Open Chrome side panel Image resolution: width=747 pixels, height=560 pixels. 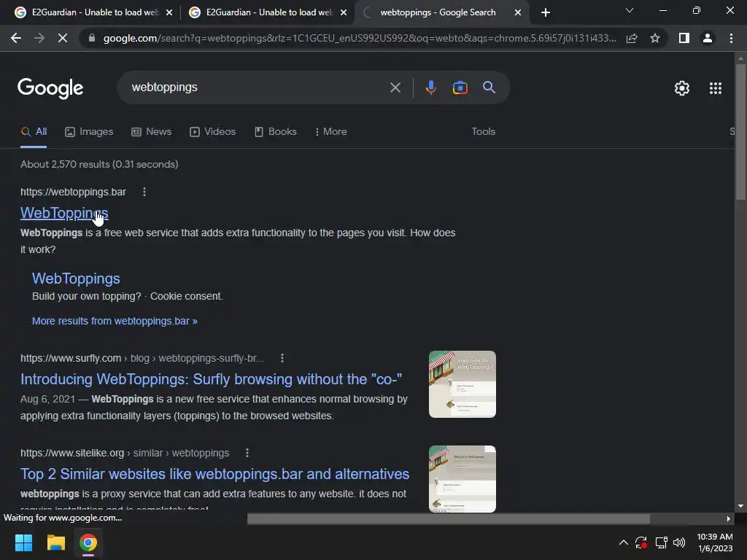(x=684, y=38)
